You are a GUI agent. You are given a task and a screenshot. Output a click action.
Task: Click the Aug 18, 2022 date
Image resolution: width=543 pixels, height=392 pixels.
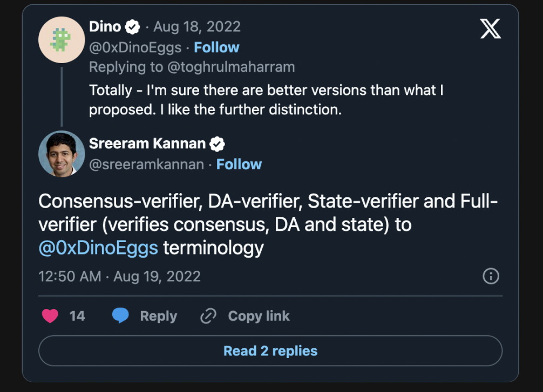pyautogui.click(x=197, y=26)
